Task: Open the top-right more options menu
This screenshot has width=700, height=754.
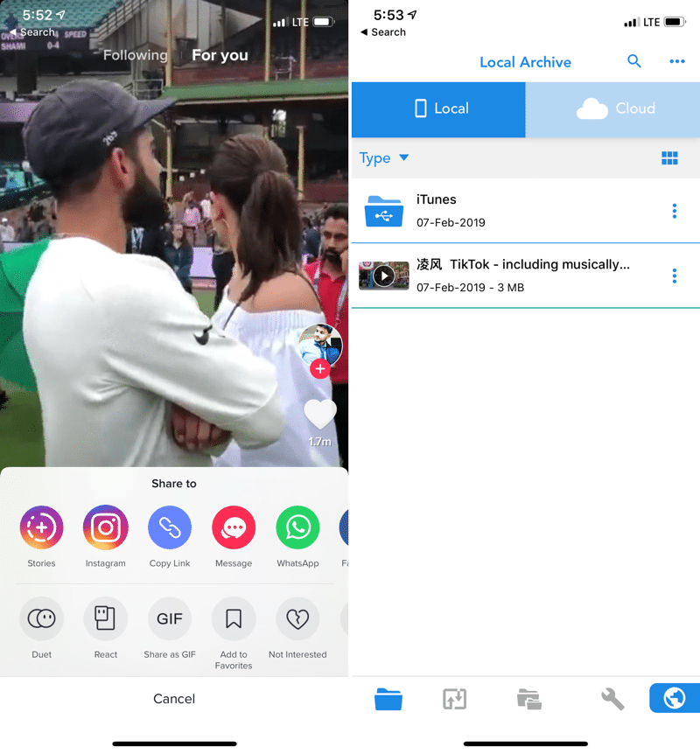Action: (676, 61)
